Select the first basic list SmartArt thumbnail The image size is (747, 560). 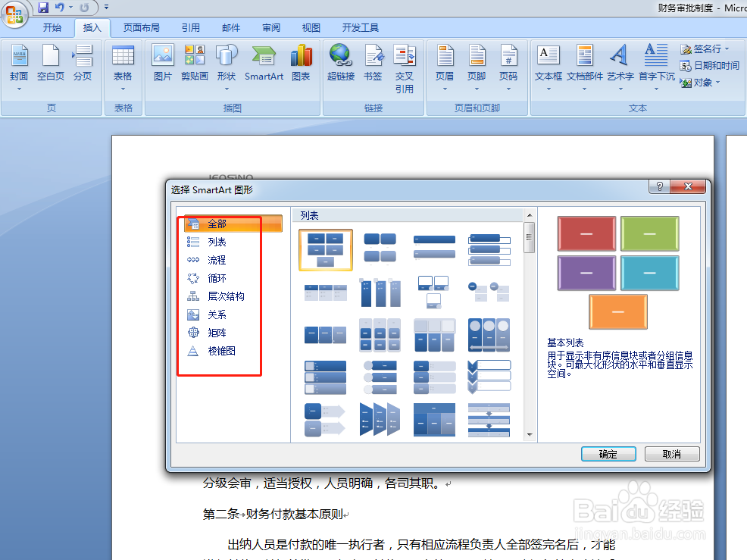(x=325, y=249)
